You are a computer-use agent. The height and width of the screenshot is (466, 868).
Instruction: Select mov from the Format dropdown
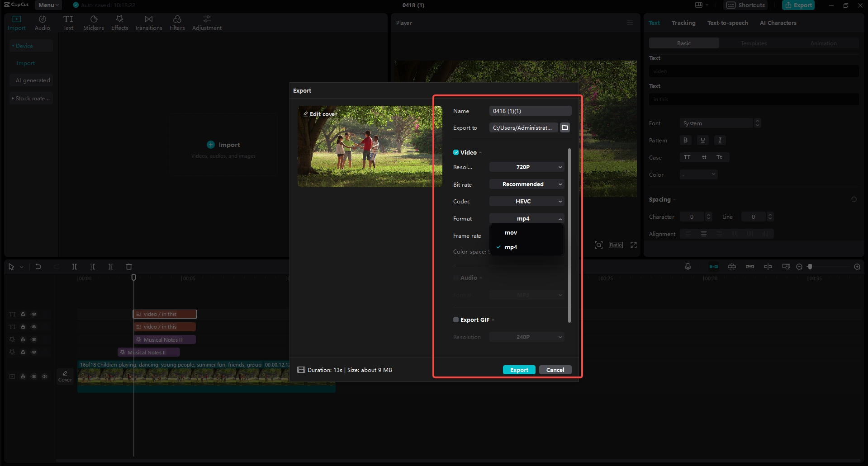[511, 232]
